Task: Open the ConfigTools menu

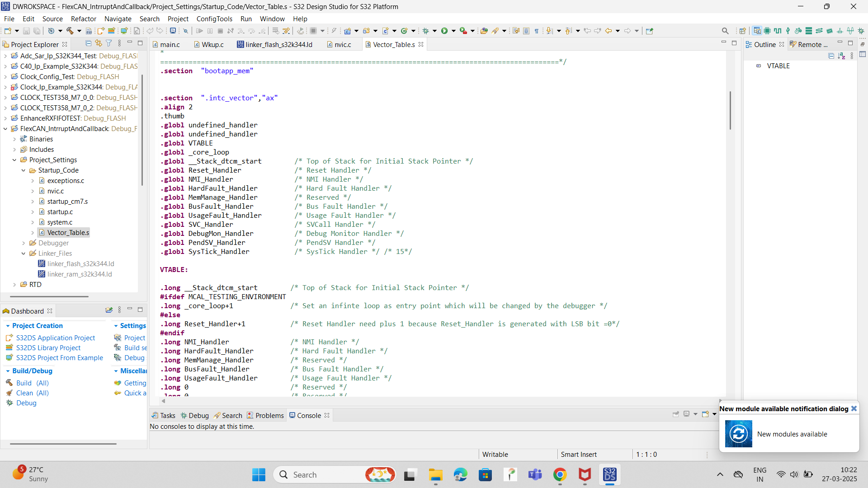Action: 214,19
